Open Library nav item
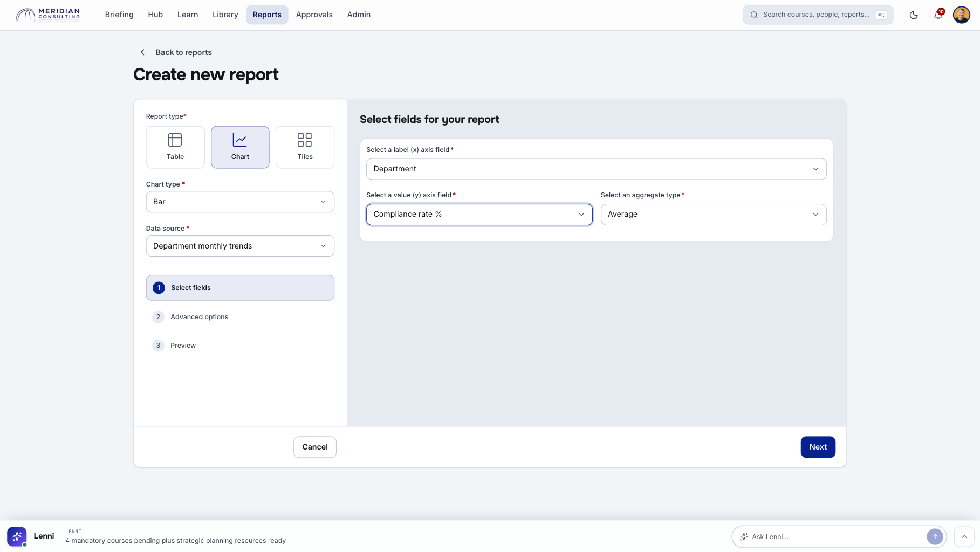980x552 pixels. 225,15
